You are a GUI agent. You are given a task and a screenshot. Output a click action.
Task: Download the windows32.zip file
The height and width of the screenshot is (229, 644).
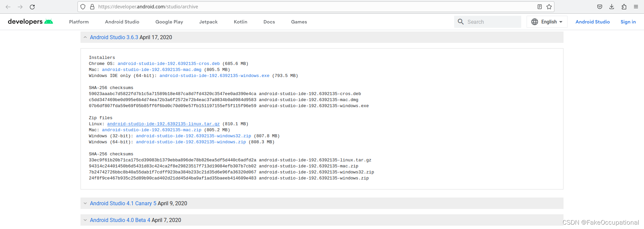(x=194, y=136)
